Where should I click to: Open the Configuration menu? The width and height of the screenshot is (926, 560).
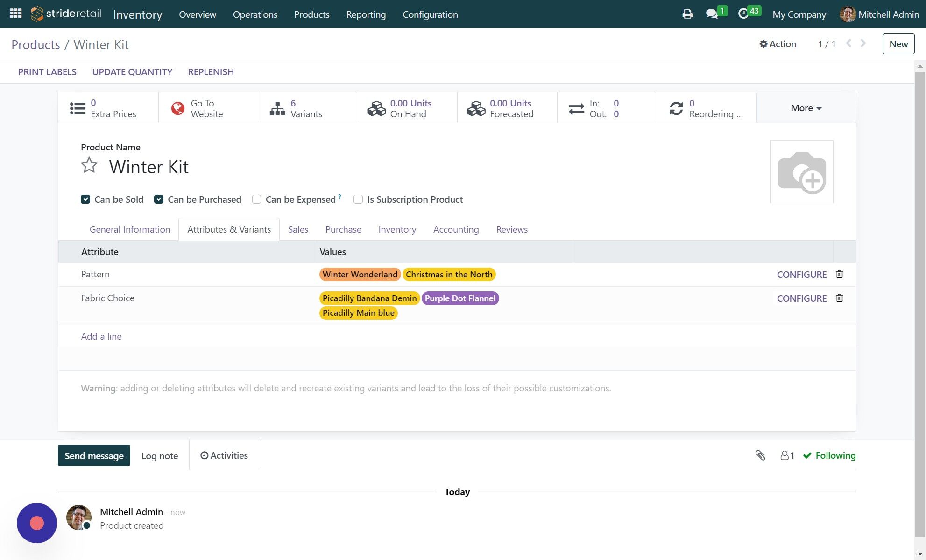[430, 14]
